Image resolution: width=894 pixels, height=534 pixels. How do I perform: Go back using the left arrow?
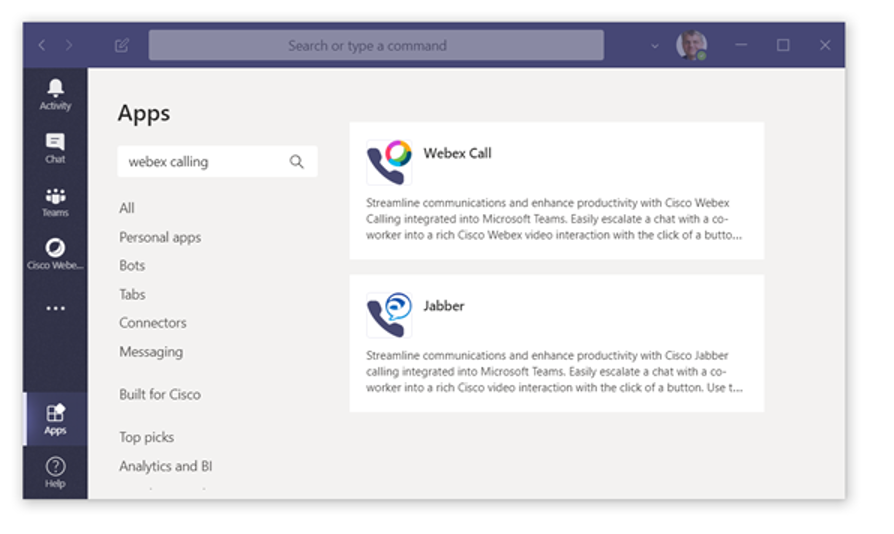[42, 45]
